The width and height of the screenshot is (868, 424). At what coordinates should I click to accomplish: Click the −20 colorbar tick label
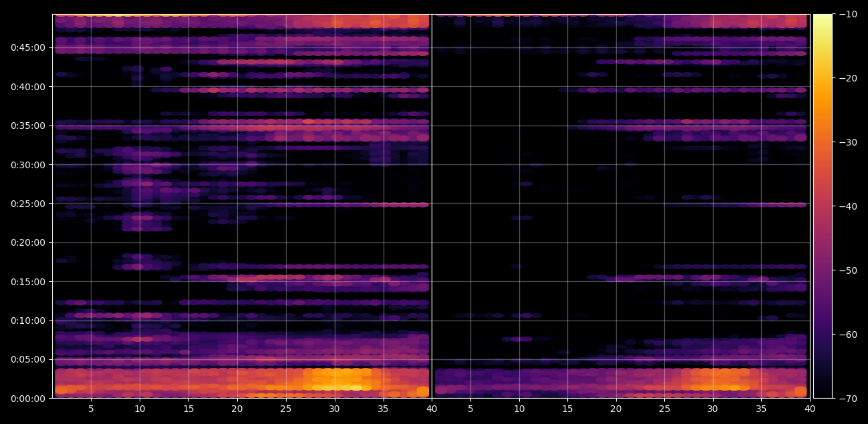[x=847, y=78]
